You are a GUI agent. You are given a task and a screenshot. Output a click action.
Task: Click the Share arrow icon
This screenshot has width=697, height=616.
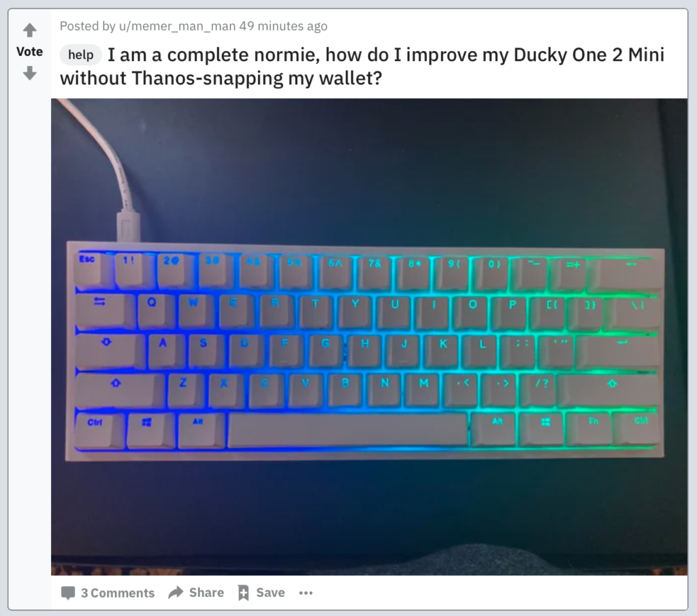[x=176, y=592]
